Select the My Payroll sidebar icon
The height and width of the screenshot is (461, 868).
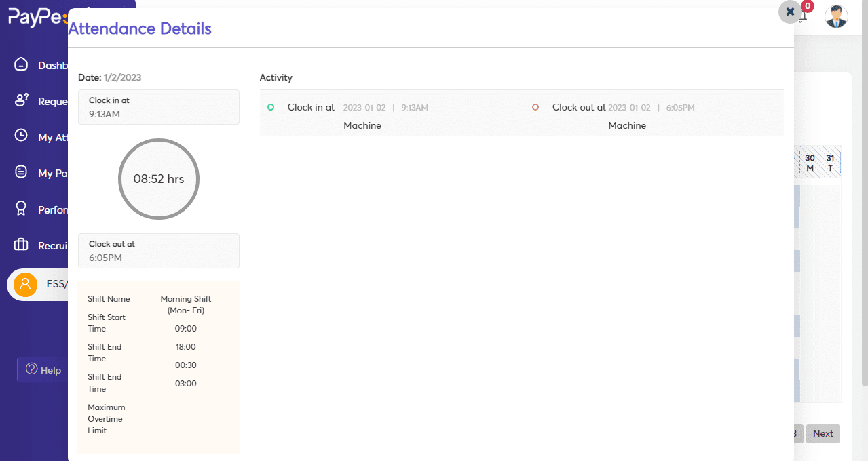click(x=21, y=172)
